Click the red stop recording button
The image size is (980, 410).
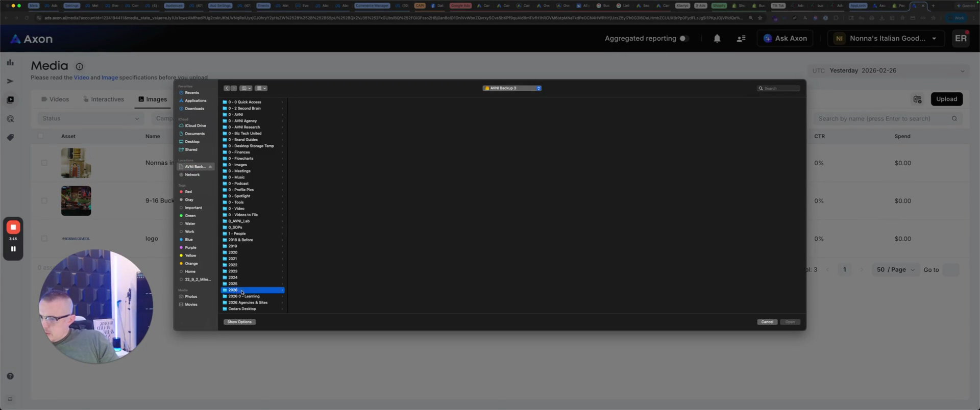tap(13, 227)
